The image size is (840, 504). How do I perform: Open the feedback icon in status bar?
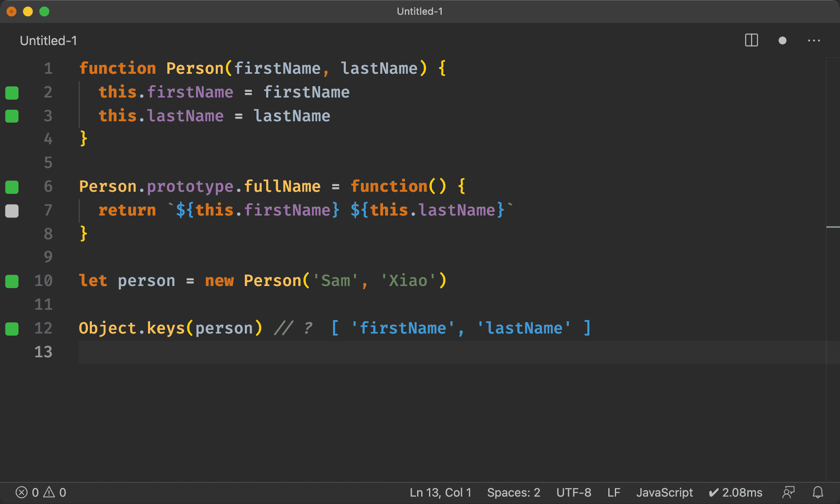click(x=788, y=492)
